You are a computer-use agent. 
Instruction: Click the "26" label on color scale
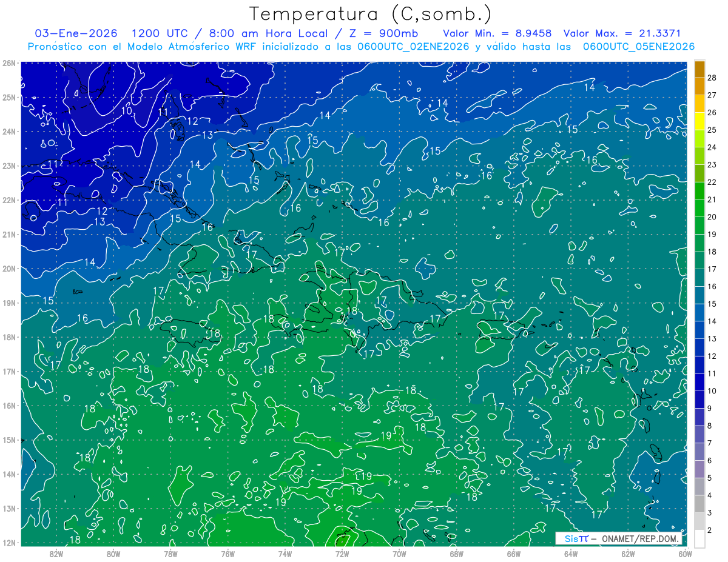(x=712, y=112)
